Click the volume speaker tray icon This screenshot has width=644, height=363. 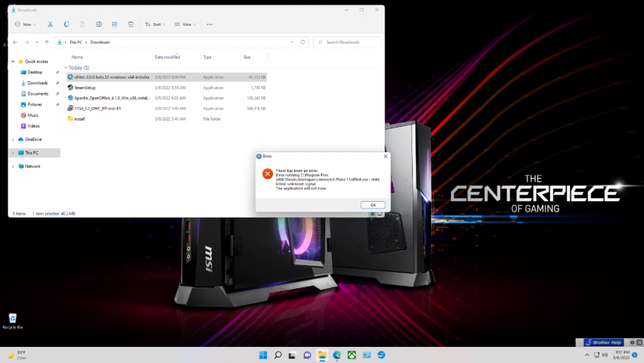[x=605, y=355]
